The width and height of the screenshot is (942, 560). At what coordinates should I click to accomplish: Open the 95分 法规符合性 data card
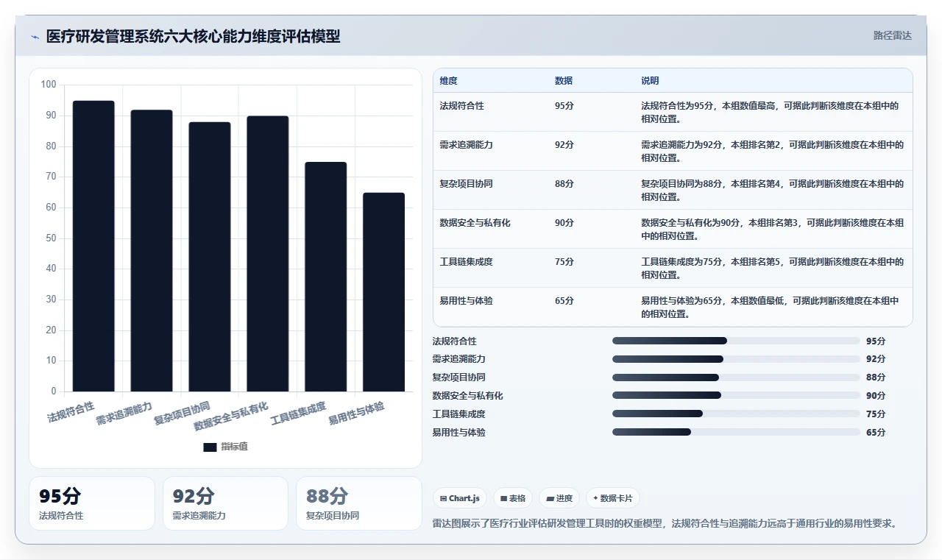[92, 503]
